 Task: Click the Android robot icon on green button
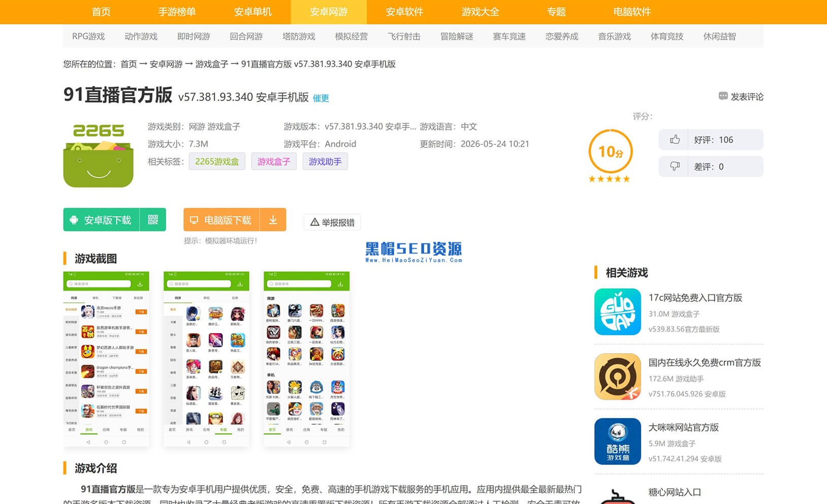tap(74, 220)
